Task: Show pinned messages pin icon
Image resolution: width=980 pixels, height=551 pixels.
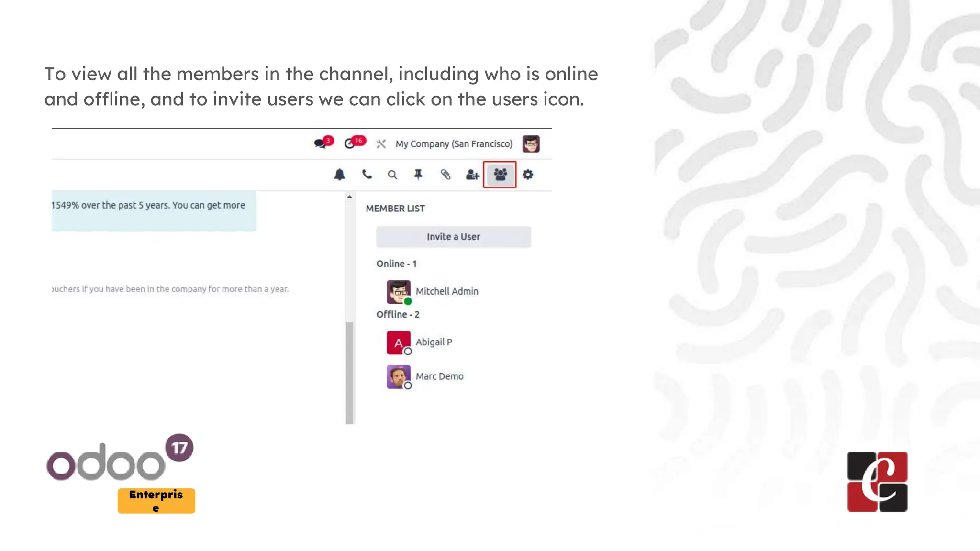Action: pos(418,175)
